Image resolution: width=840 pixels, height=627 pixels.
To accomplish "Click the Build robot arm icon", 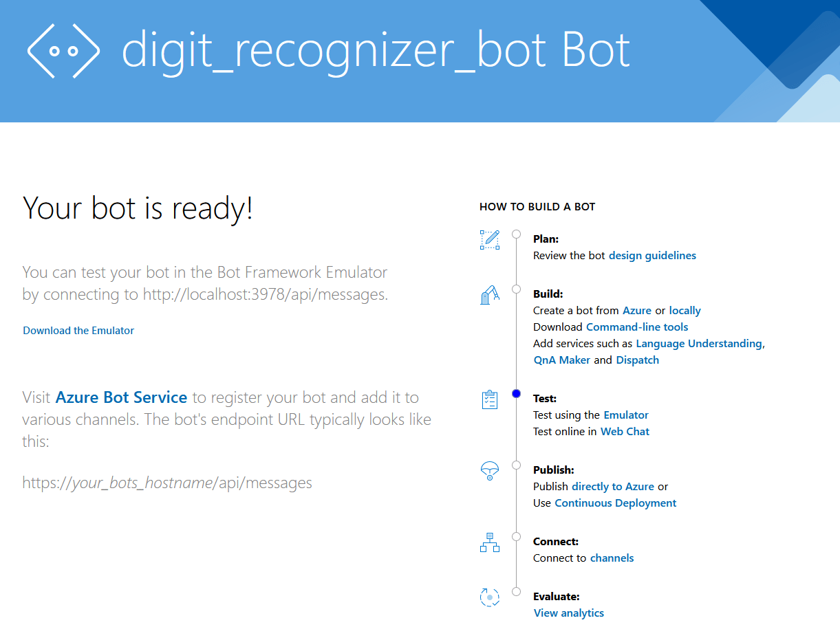I will 490,294.
